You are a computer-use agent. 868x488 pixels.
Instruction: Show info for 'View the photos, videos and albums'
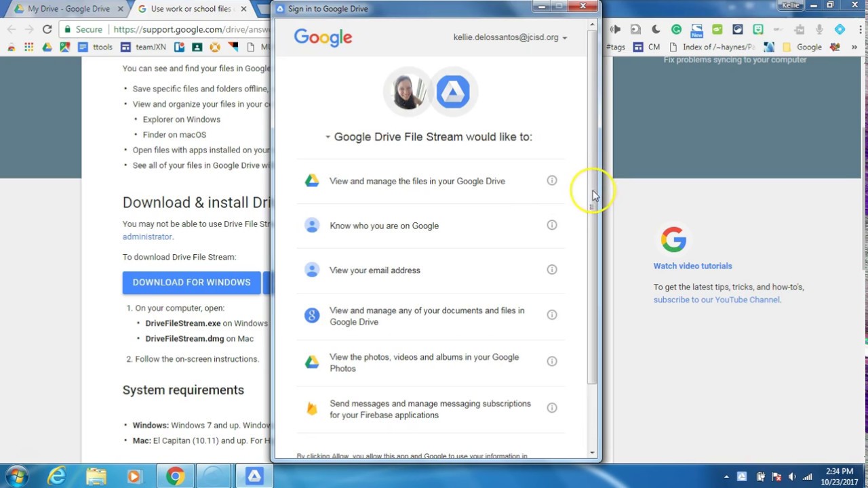(x=552, y=361)
